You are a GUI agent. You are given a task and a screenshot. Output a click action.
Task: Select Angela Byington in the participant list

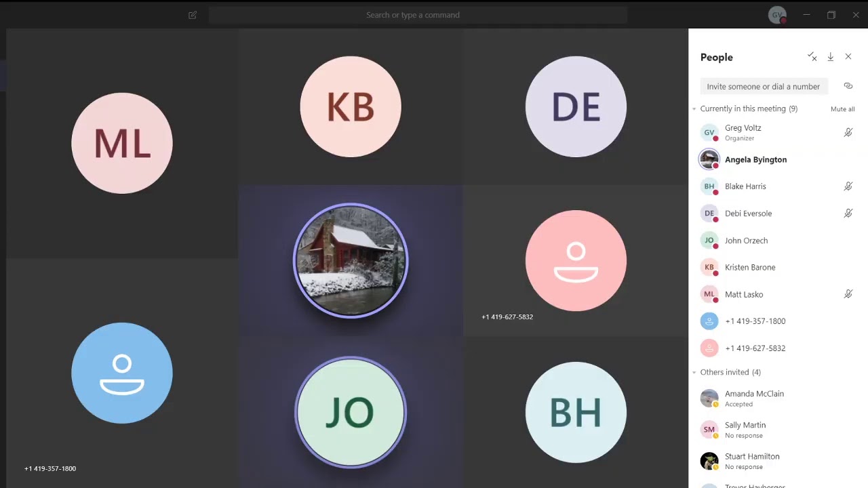coord(777,159)
